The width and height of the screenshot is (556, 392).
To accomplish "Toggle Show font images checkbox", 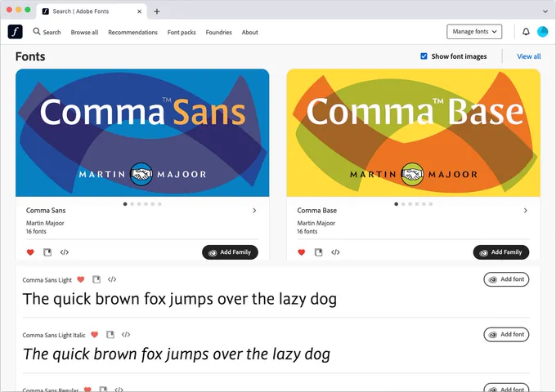I will [424, 56].
